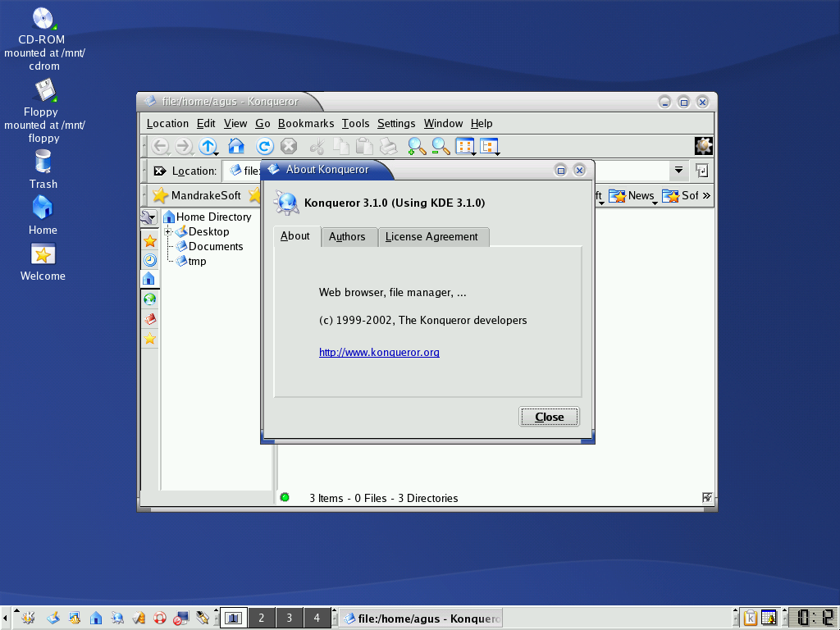This screenshot has height=630, width=840.
Task: Click the Copy icon in toolbar
Action: (340, 146)
